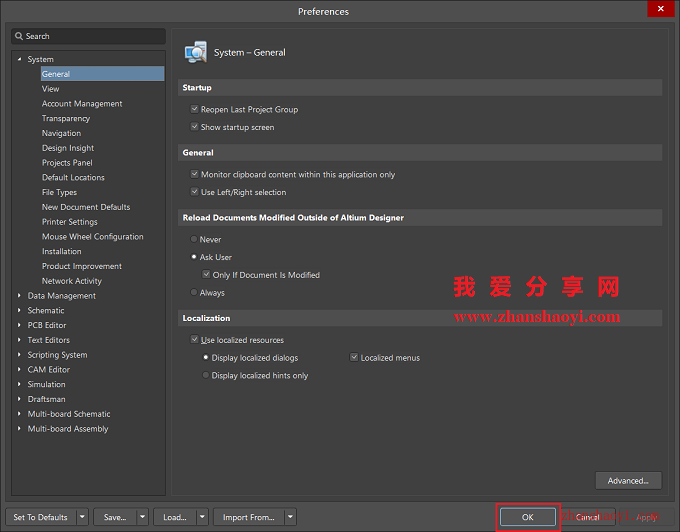Open Set To Defaults dropdown arrow
This screenshot has width=680, height=532.
pyautogui.click(x=82, y=517)
